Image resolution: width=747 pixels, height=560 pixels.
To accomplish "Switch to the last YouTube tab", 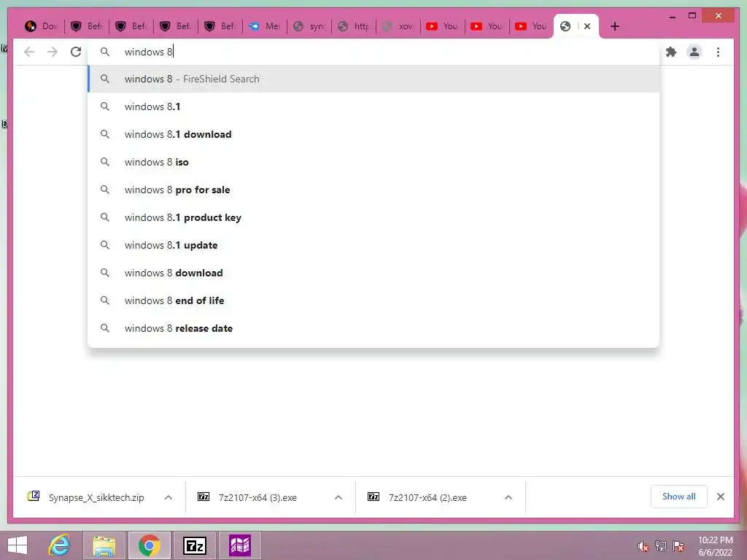I will tap(531, 26).
